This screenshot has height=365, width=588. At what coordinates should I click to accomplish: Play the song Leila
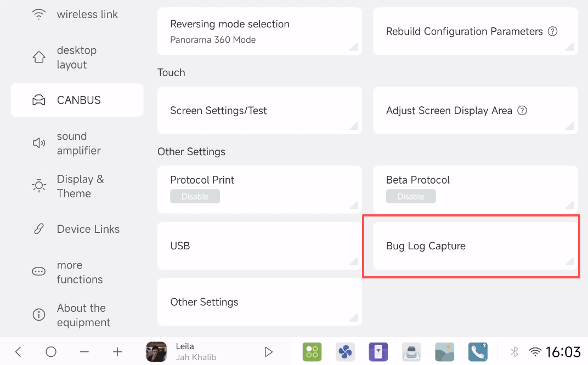point(269,352)
